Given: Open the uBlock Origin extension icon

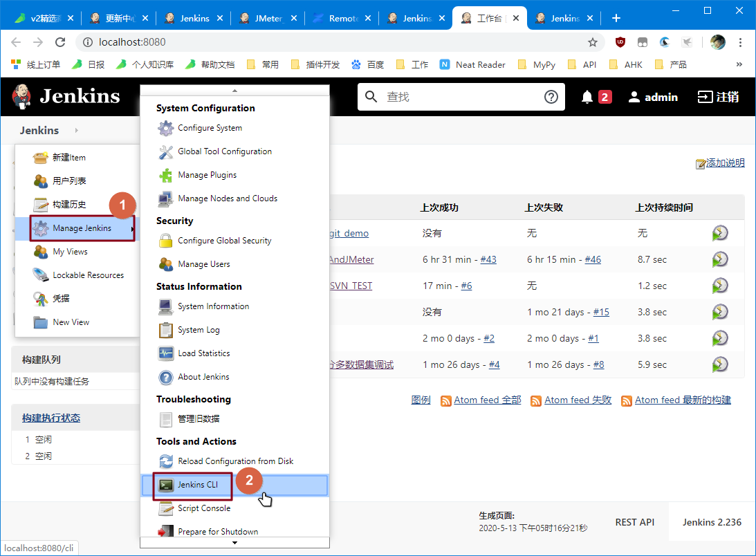Looking at the screenshot, I should click(620, 42).
